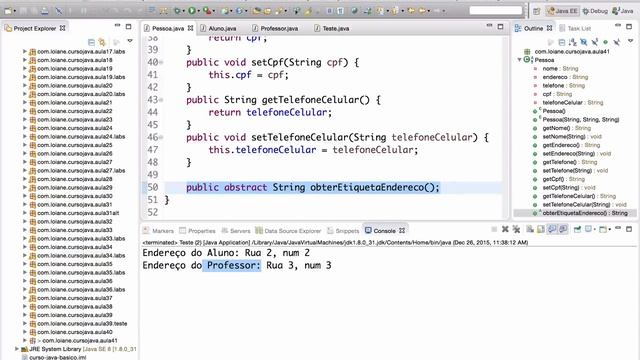Expand JRE System Library node
The width and height of the screenshot is (640, 360).
(17, 349)
